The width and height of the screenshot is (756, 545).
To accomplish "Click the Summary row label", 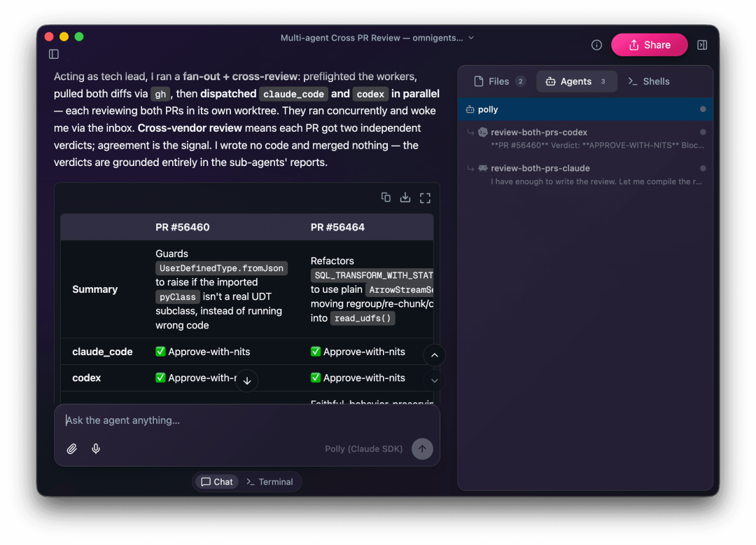I will 95,289.
